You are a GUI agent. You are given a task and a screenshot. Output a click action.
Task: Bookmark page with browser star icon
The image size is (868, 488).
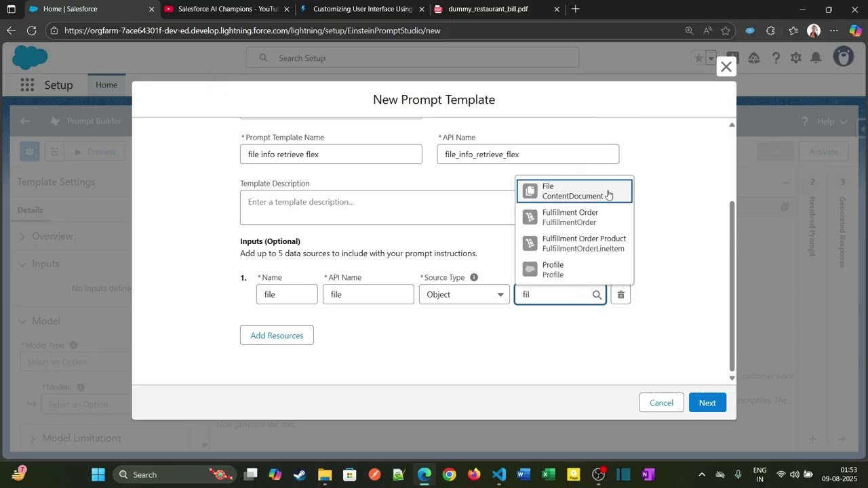(x=726, y=30)
